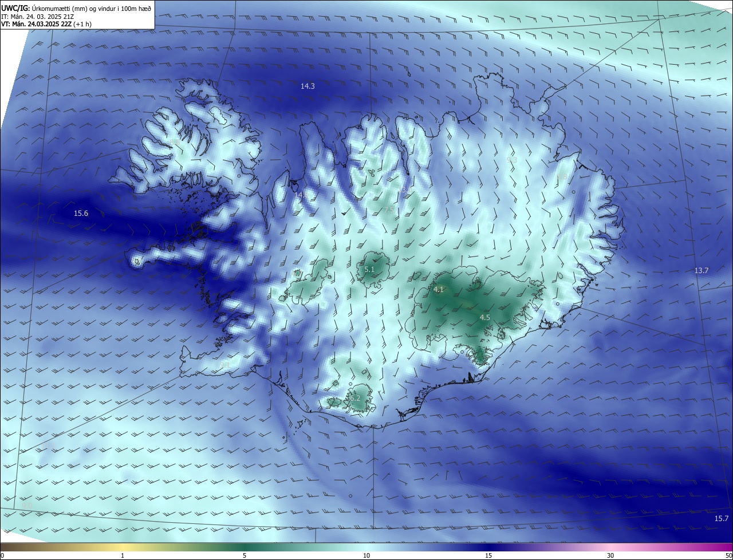Select the 14.3 value north of Iceland

(x=308, y=86)
